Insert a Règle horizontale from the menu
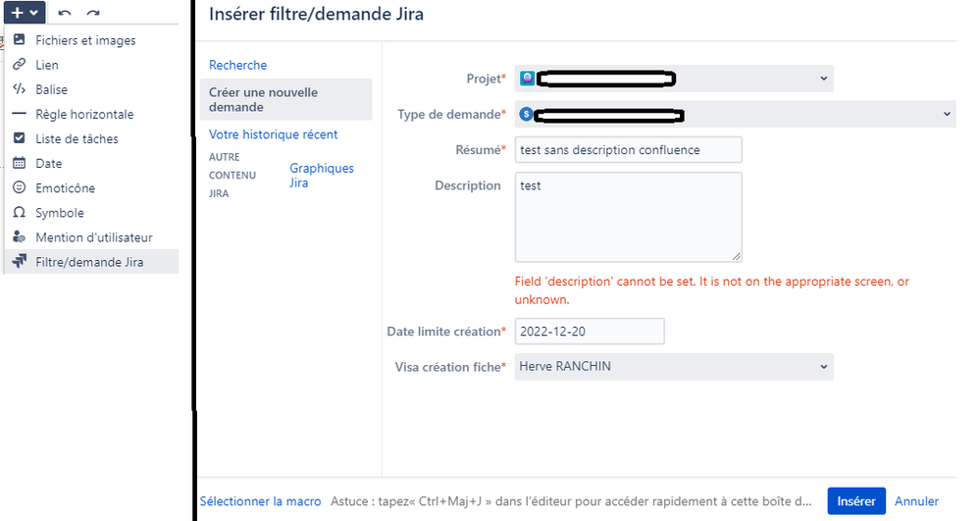The height and width of the screenshot is (521, 980). pos(92,114)
